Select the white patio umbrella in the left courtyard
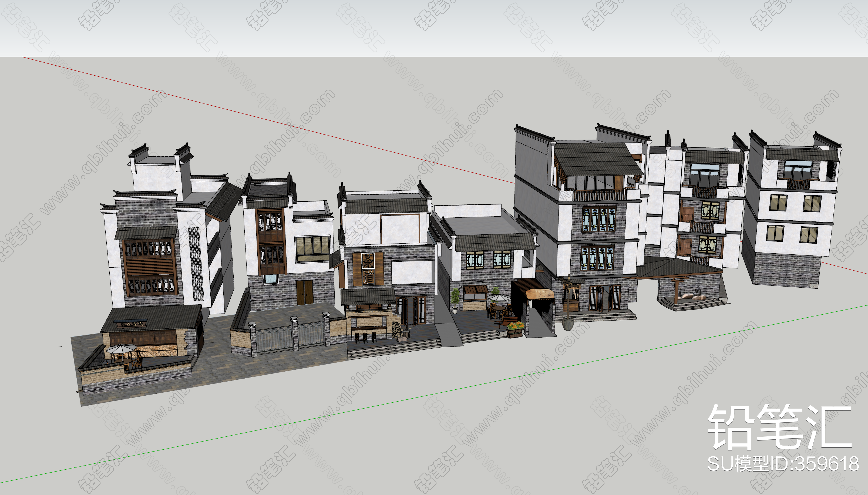Image resolution: width=868 pixels, height=495 pixels. pos(121,348)
